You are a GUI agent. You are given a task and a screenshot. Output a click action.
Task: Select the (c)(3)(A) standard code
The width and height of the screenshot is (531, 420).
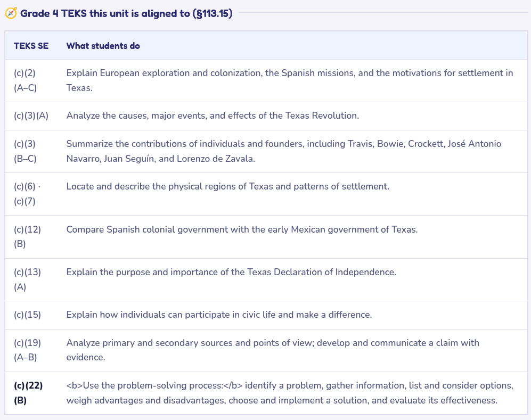(x=31, y=116)
